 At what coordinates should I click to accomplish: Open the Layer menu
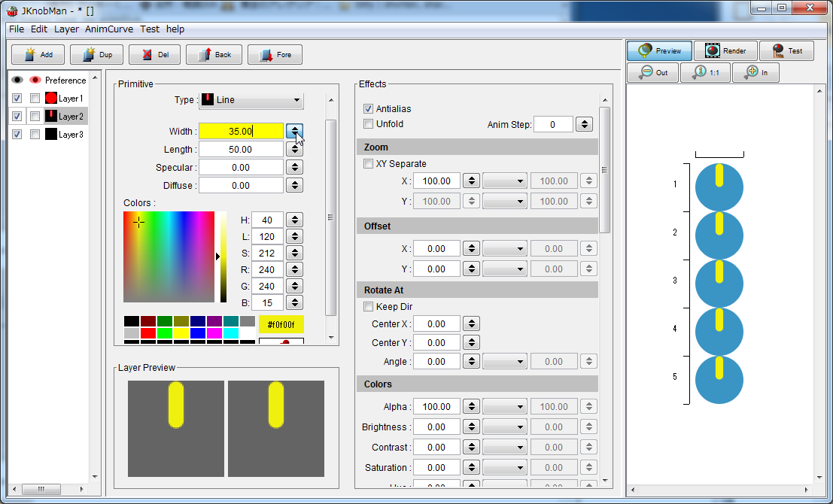(66, 29)
